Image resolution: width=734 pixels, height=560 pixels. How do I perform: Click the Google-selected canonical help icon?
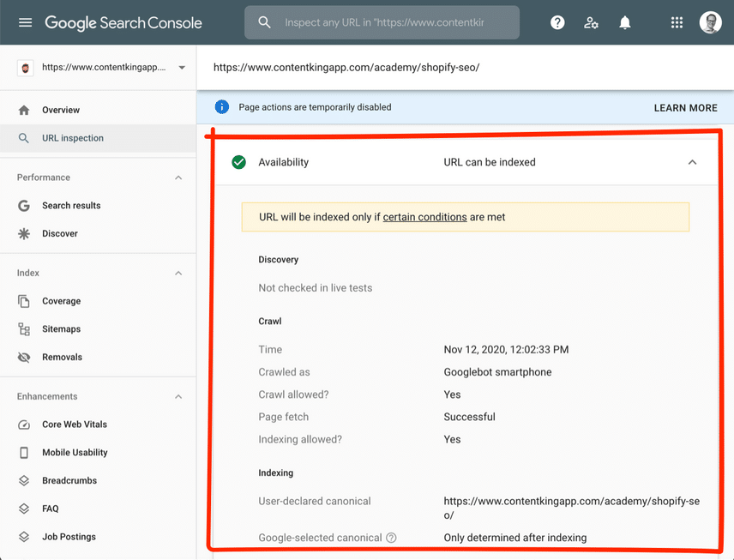[391, 538]
